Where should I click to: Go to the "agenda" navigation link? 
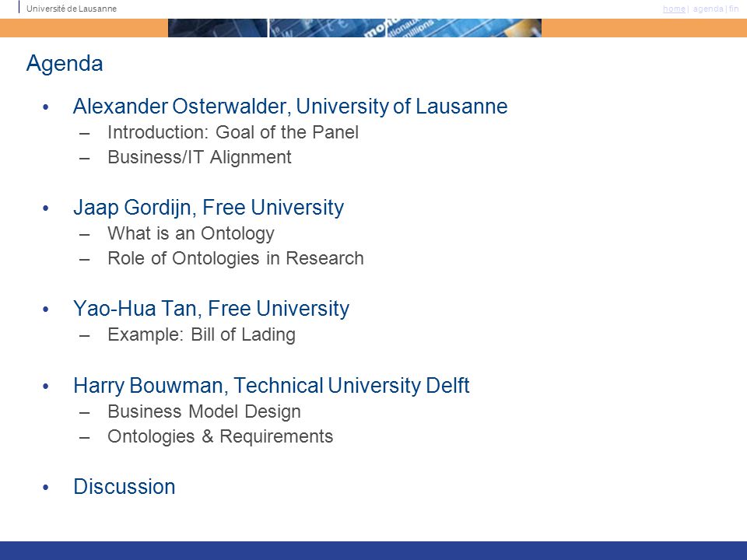(x=708, y=9)
